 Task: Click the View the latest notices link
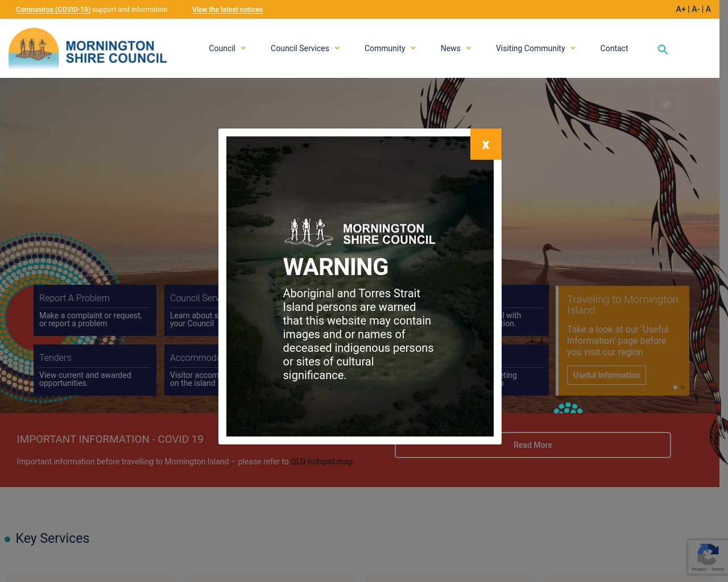[x=227, y=10]
